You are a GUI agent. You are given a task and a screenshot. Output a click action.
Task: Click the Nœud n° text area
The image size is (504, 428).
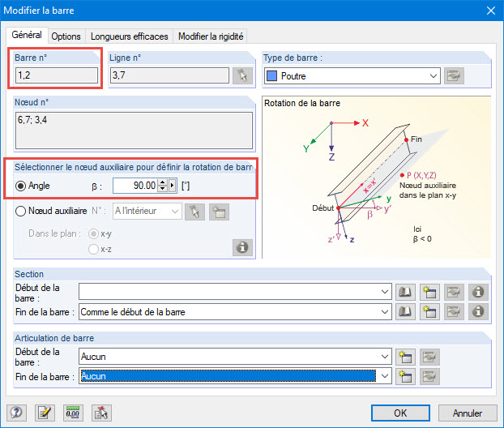134,131
